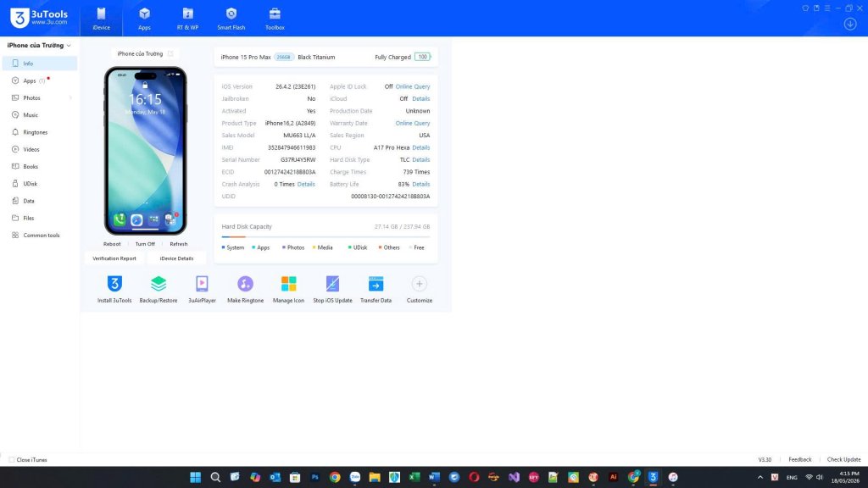Click the edit icon beside device name
Viewport: 868px width, 488px height.
tap(170, 53)
